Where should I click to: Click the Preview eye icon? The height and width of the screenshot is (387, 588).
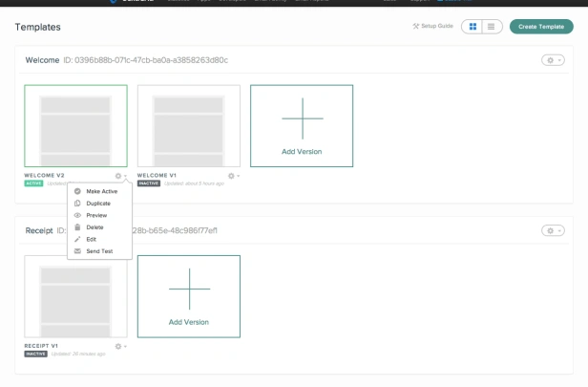(77, 215)
